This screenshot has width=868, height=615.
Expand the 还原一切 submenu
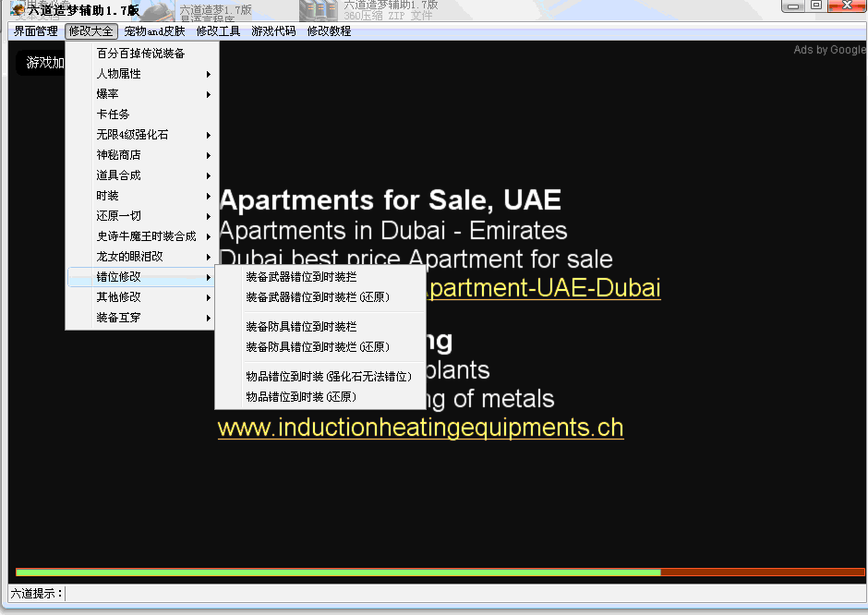click(142, 216)
